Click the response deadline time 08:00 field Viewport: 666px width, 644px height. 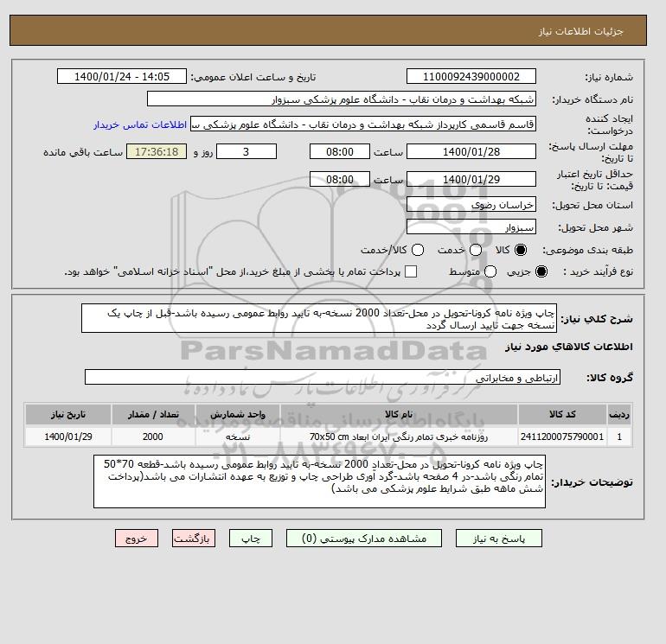[x=340, y=151]
